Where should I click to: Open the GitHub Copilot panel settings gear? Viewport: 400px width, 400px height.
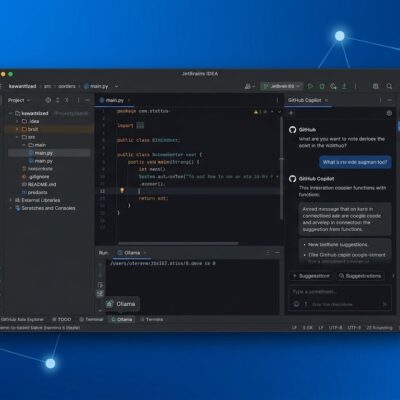(x=389, y=113)
